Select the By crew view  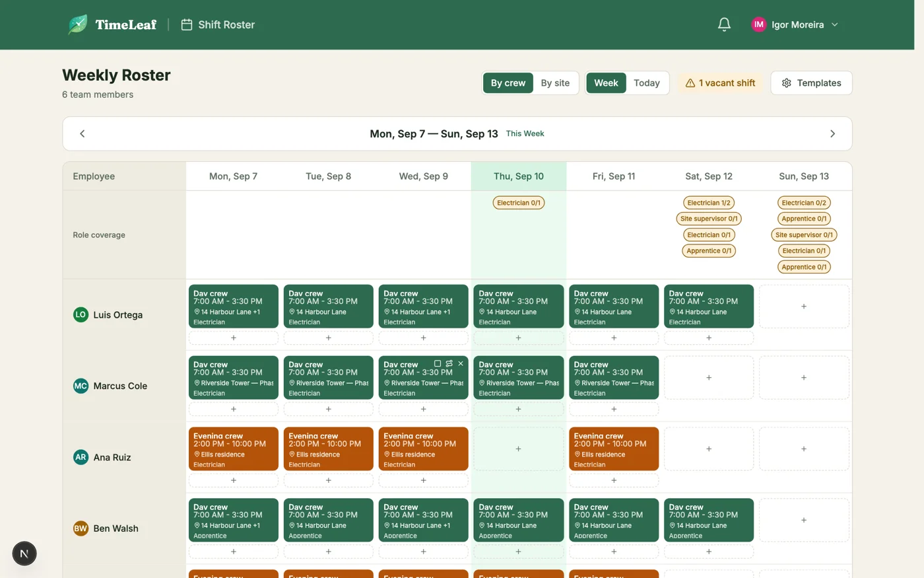(x=508, y=83)
